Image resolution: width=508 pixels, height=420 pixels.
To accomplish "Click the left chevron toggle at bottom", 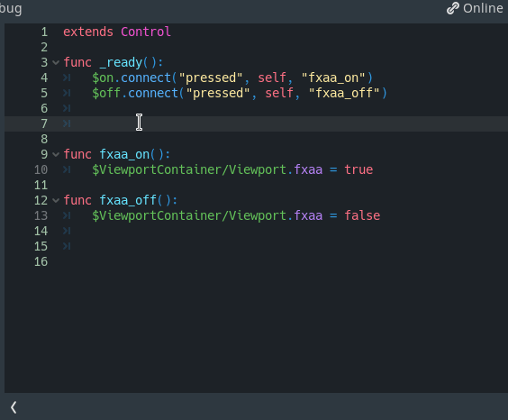I will [x=14, y=407].
